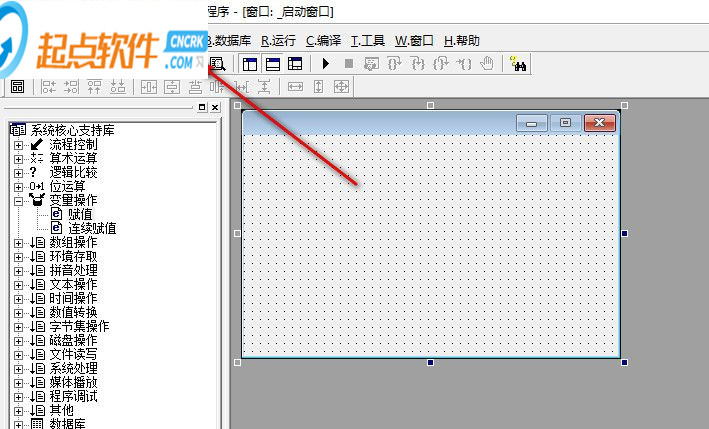This screenshot has height=429, width=709.
Task: Select the 连续赋值 command in tree
Action: tap(92, 228)
